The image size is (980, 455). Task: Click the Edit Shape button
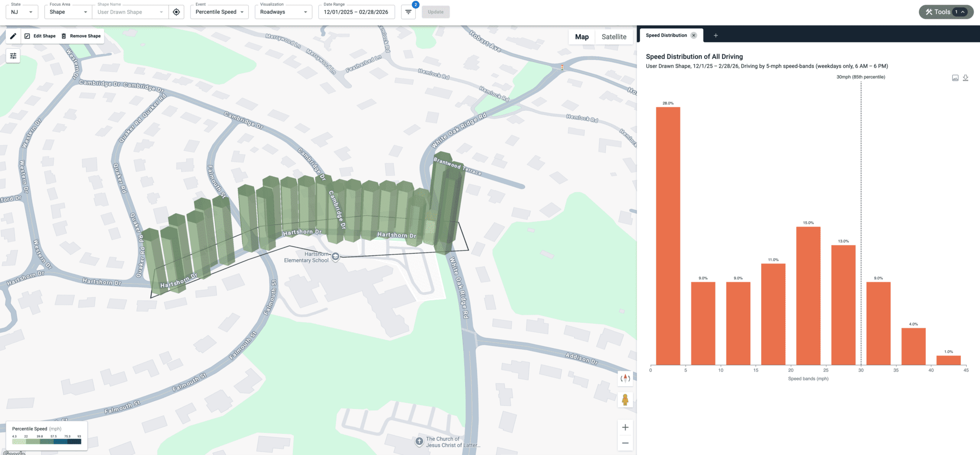(40, 36)
